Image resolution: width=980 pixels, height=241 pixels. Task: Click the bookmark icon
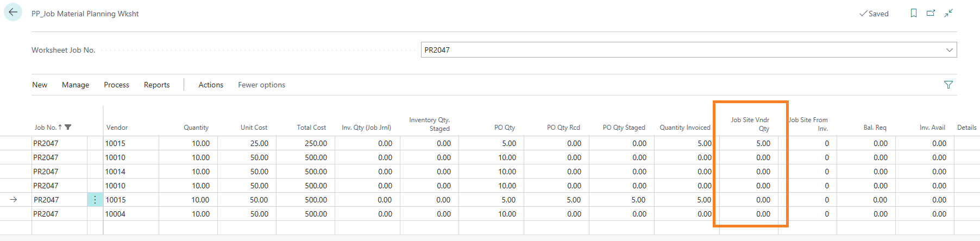coord(914,13)
